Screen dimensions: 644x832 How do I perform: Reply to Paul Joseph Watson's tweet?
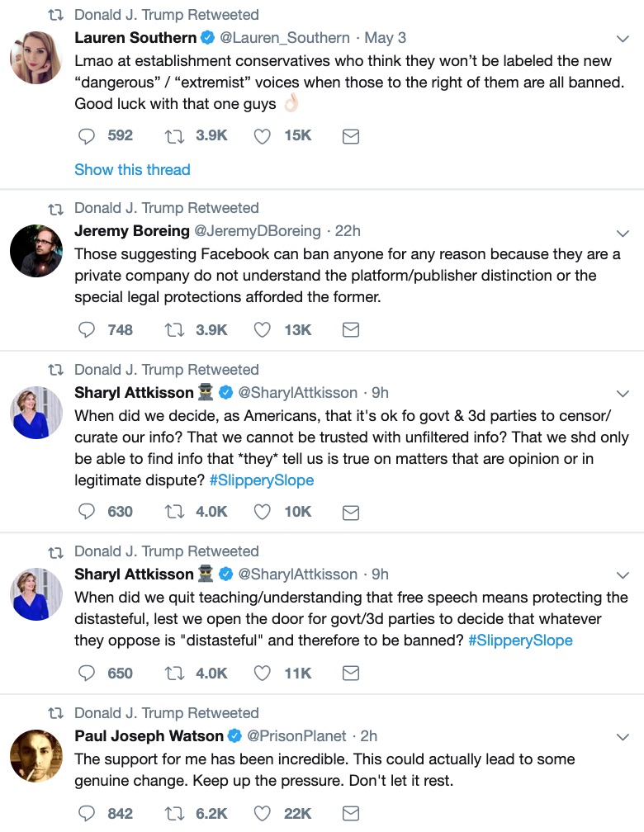pos(87,814)
